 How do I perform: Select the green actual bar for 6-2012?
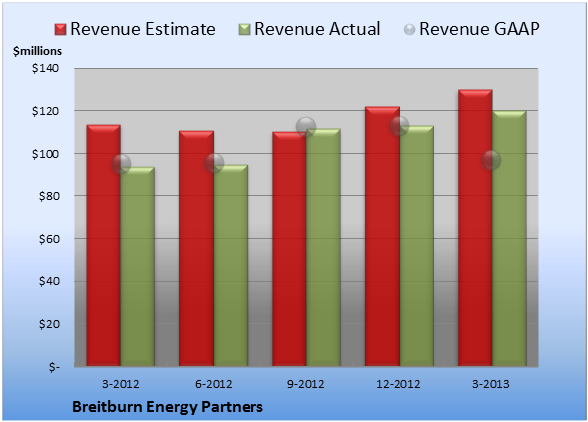[231, 266]
